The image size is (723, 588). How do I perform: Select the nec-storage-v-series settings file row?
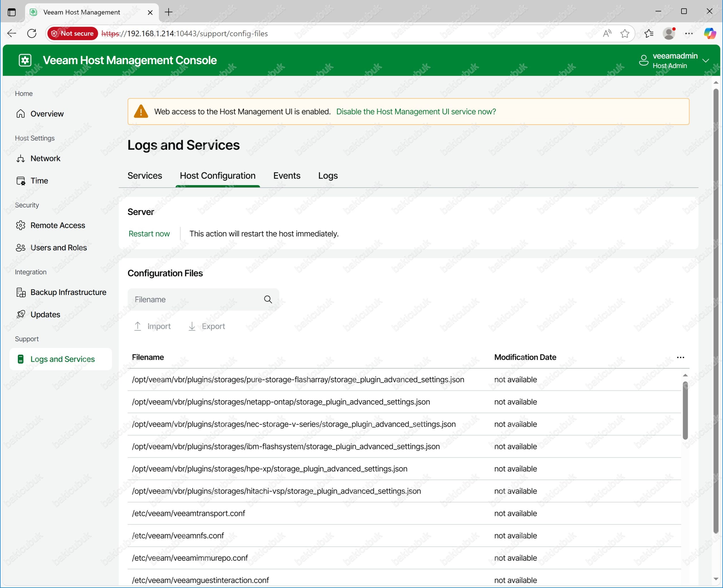pos(404,424)
